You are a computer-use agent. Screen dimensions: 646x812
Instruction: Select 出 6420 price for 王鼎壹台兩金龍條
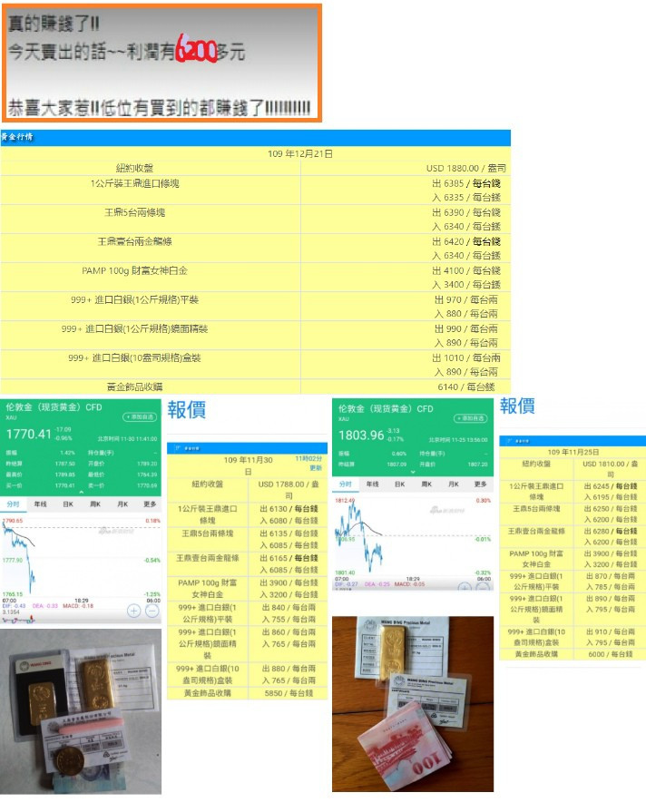[466, 241]
